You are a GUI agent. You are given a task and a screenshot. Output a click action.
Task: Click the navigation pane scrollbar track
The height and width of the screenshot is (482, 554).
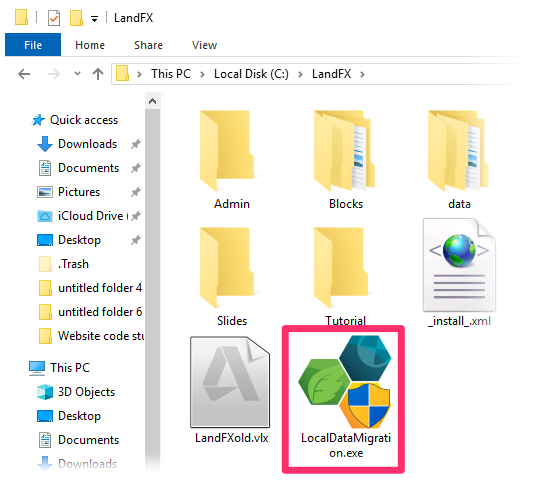(x=152, y=290)
